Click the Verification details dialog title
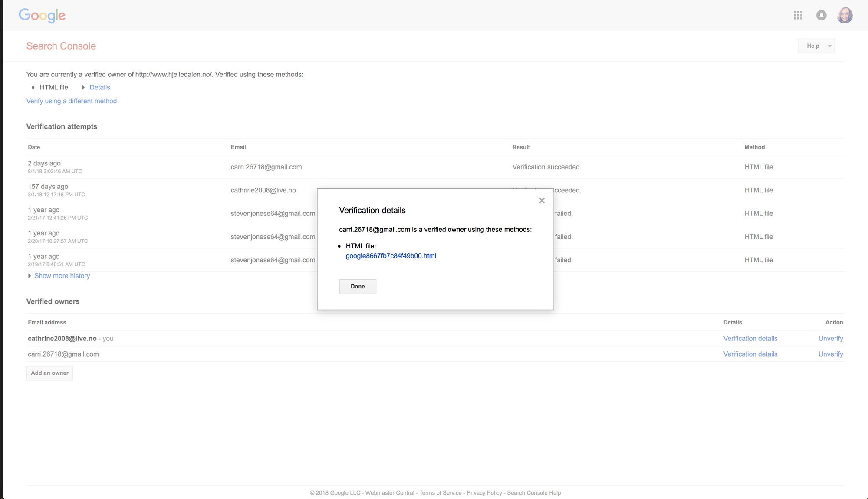The image size is (868, 499). [372, 210]
